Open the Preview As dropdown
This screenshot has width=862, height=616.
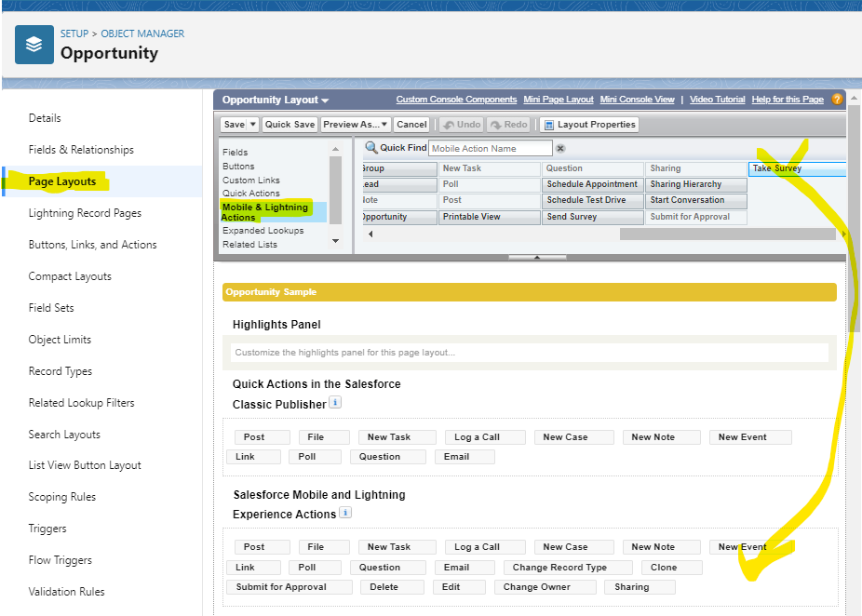[x=356, y=124]
